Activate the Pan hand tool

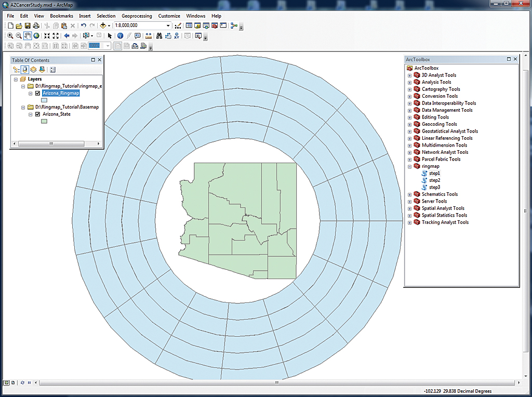tap(28, 36)
